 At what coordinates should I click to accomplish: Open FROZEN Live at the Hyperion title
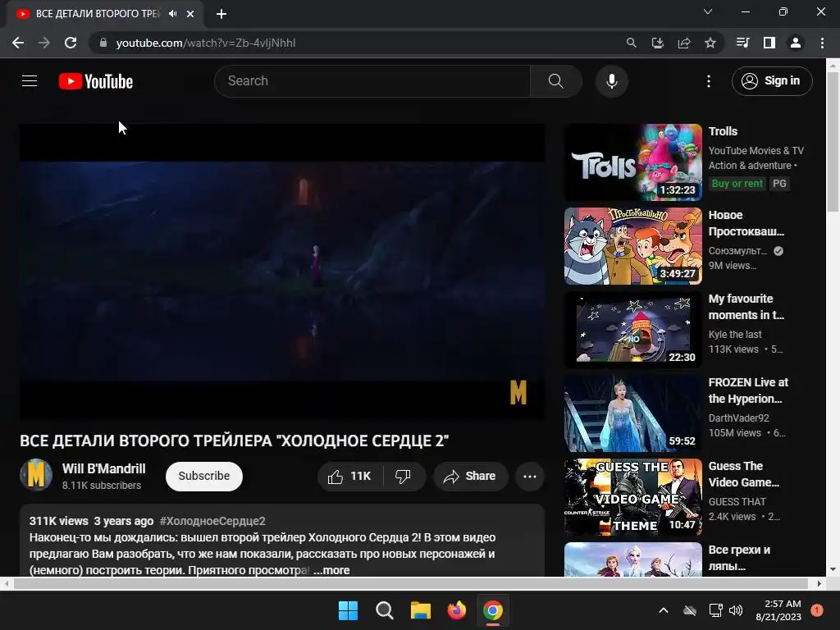[x=748, y=390]
